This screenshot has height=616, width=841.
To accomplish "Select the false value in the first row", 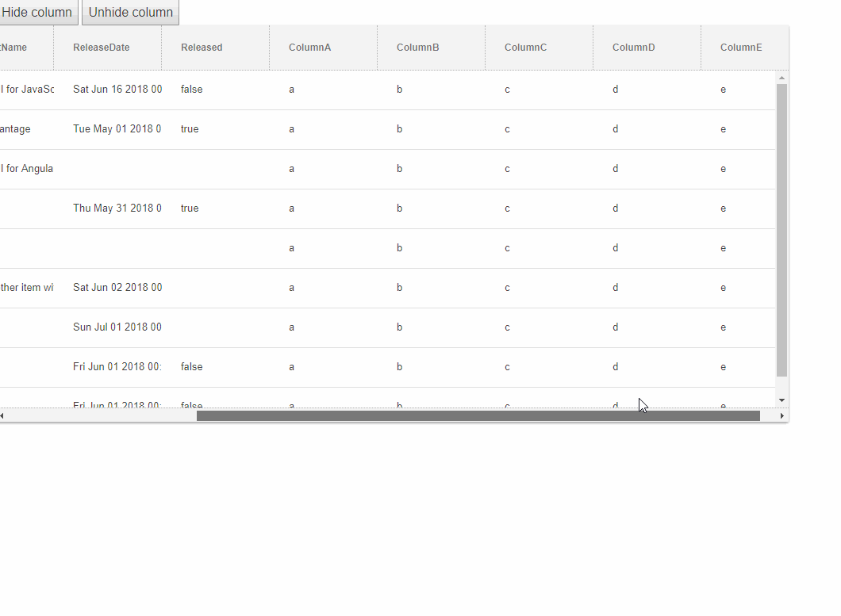I will (x=191, y=89).
